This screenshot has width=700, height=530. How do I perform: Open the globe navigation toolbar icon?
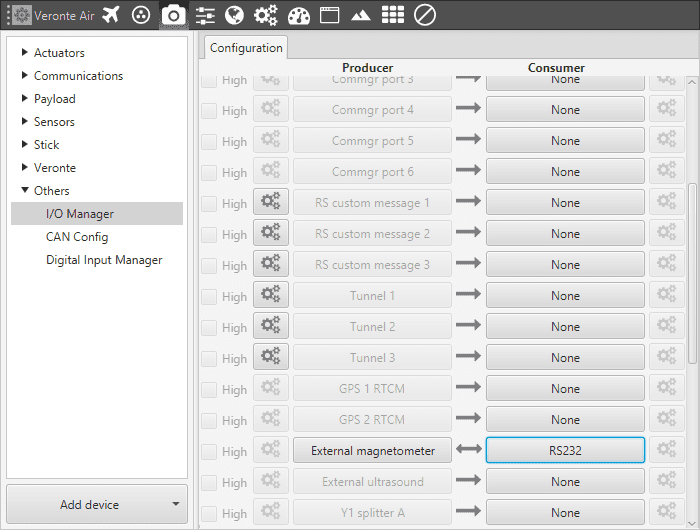pos(234,15)
